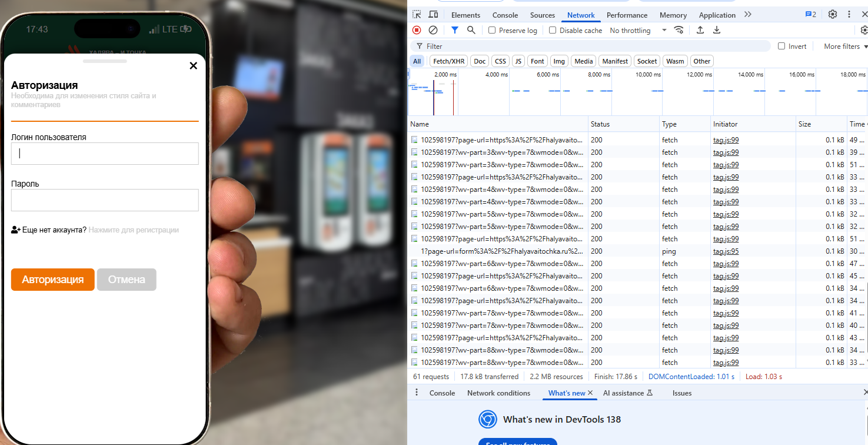Stop recording network log
Image resolution: width=868 pixels, height=445 pixels.
pos(417,30)
